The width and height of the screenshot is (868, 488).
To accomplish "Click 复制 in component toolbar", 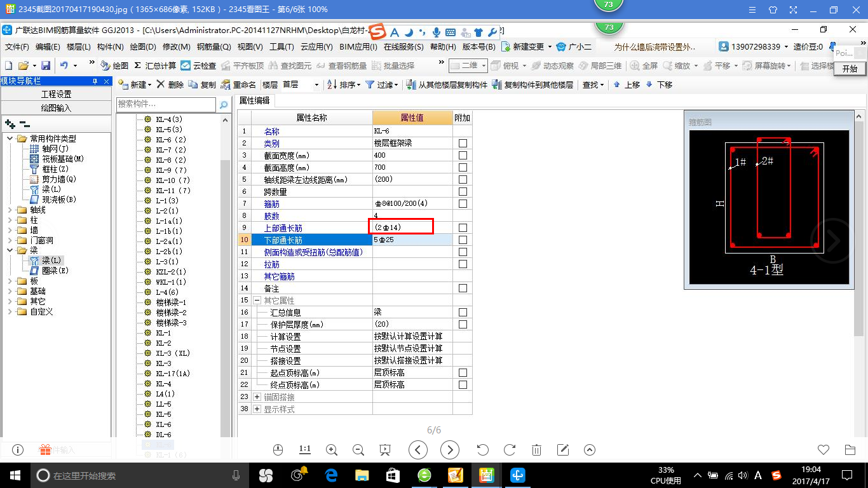I will point(203,85).
